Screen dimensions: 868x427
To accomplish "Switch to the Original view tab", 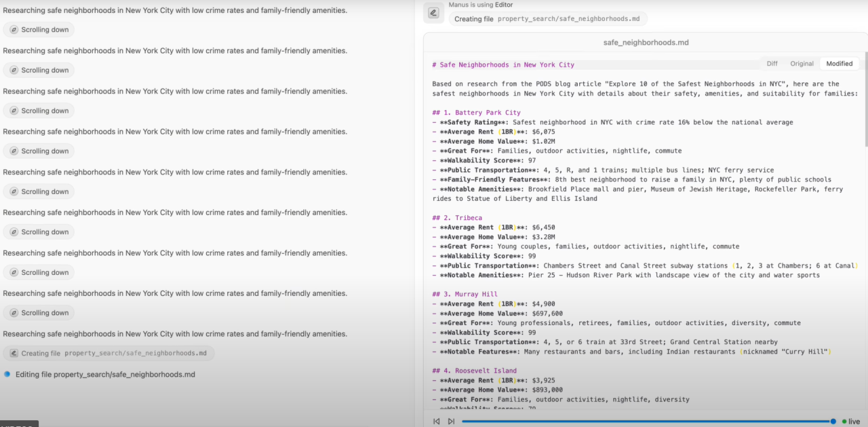I will (802, 64).
